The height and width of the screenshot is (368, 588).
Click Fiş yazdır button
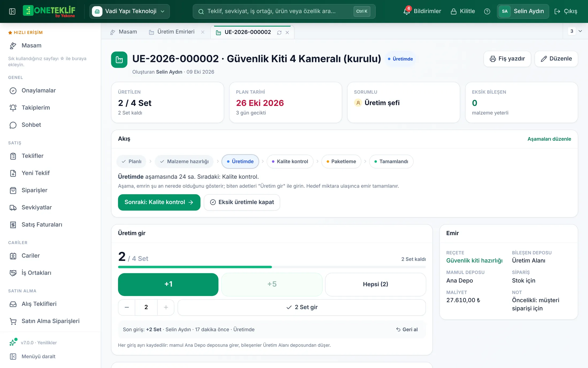[x=507, y=59]
